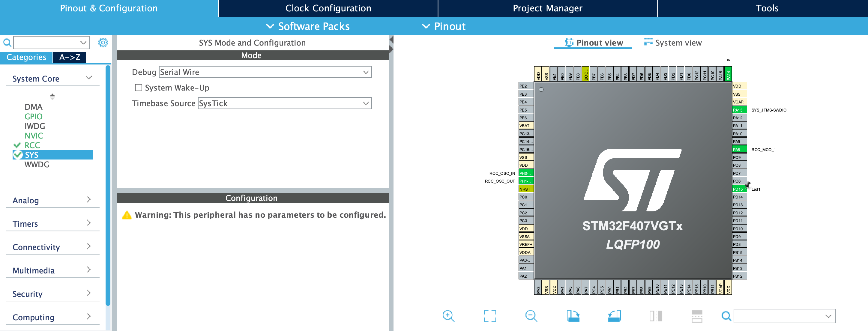Click the peripheral search input field
Screen dimensions: 868x331
[51, 43]
